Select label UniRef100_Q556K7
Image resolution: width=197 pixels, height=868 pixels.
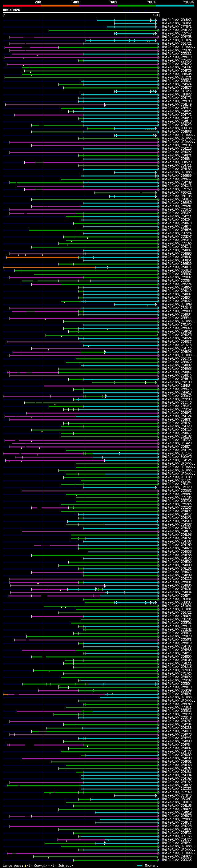(x=177, y=179)
